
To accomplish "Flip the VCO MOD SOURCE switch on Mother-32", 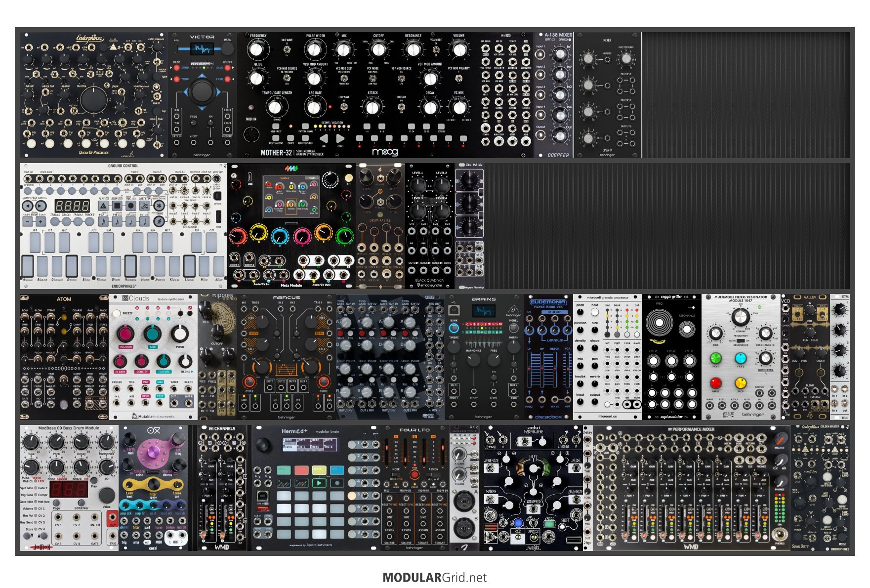I will pos(287,78).
